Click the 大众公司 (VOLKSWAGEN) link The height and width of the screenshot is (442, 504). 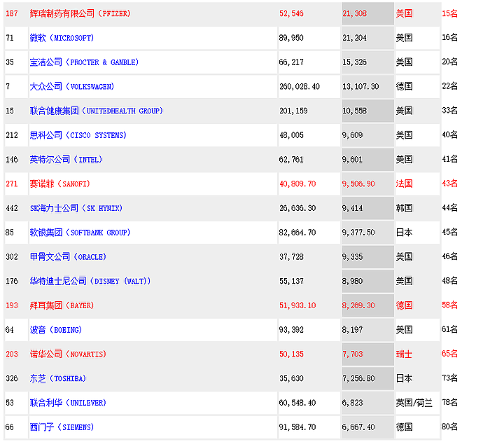pos(71,87)
